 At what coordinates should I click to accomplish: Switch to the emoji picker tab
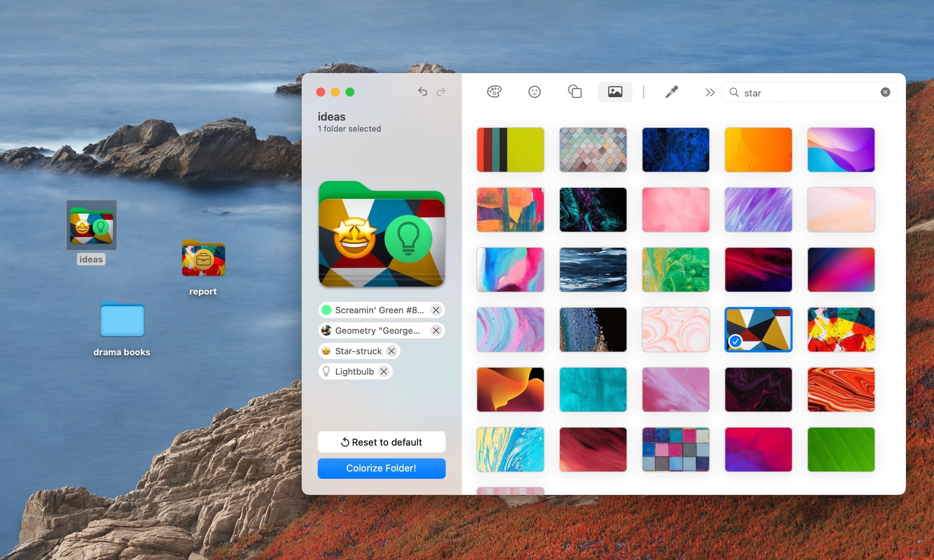click(534, 92)
